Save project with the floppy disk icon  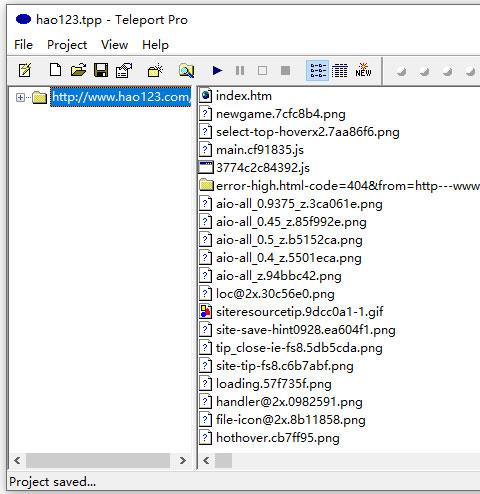click(101, 70)
